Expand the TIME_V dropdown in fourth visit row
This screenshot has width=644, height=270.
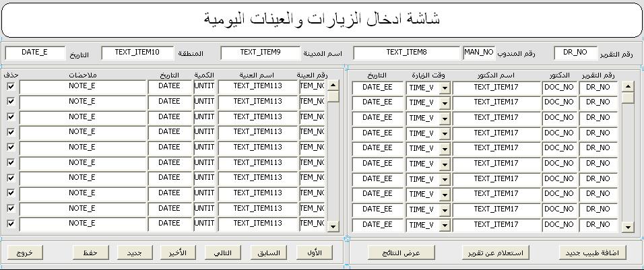[x=445, y=133]
